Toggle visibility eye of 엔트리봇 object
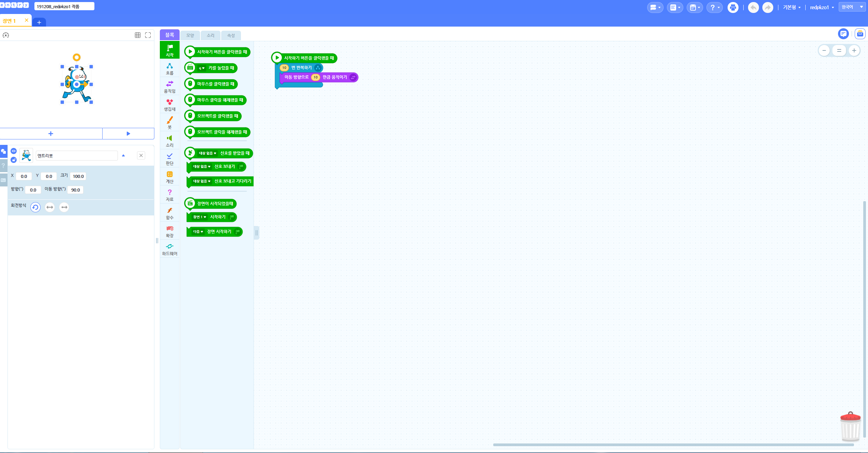The image size is (868, 453). 14,151
